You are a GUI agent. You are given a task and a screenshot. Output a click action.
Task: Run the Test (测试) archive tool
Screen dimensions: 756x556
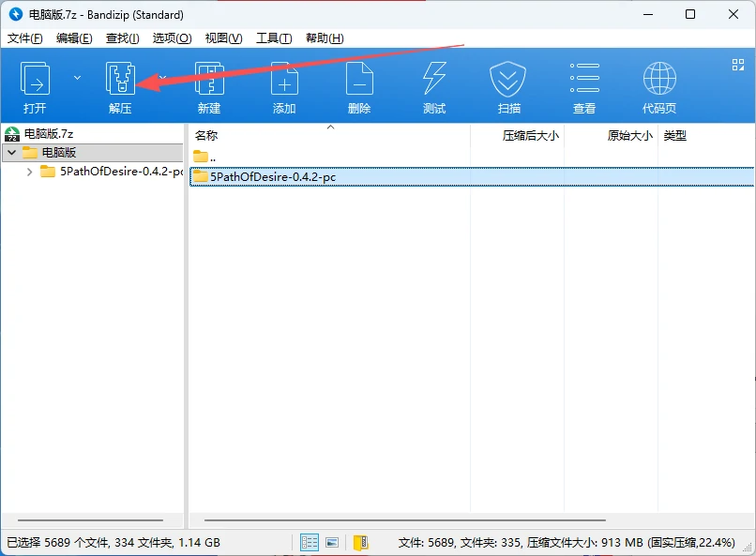point(434,79)
